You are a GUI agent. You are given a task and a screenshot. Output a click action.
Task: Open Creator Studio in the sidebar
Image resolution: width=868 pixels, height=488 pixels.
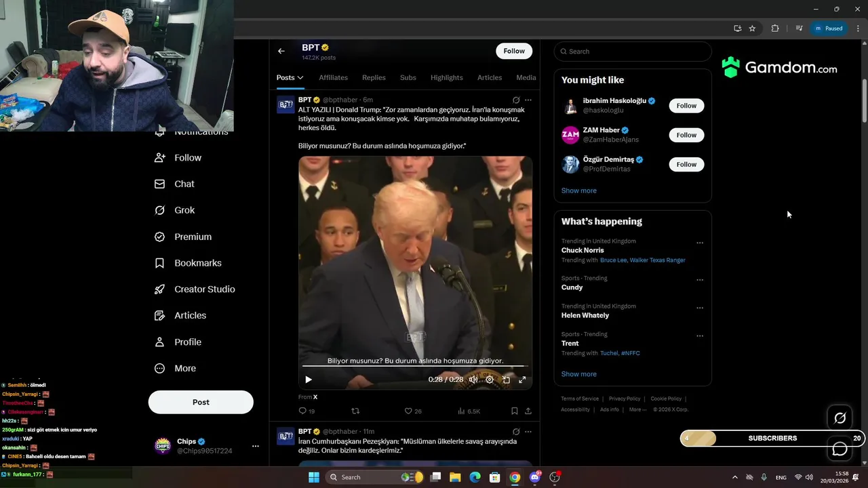tap(195, 289)
